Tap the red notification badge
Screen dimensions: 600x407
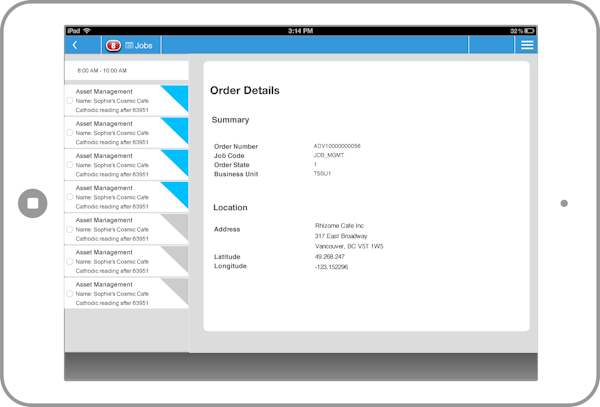point(113,45)
